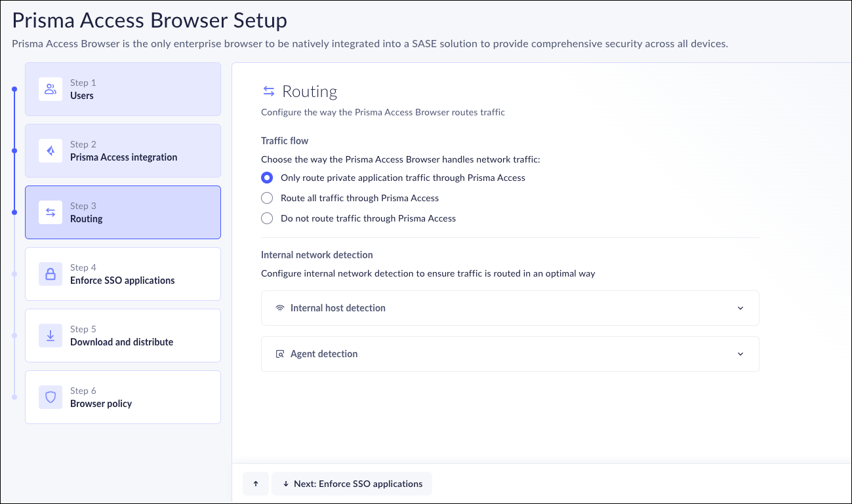Open Step 6 Browser policy
The height and width of the screenshot is (504, 852).
(123, 397)
